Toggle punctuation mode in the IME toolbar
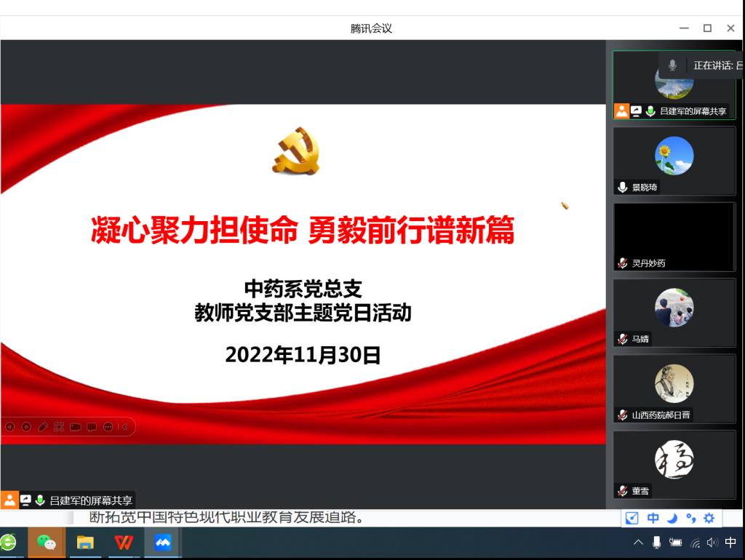Screen dimensions: 745x560 690,519
